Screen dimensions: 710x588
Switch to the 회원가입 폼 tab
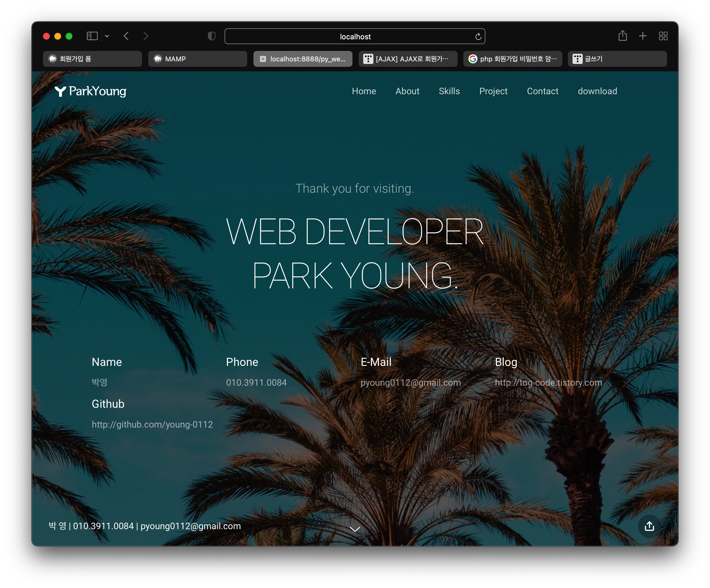92,59
